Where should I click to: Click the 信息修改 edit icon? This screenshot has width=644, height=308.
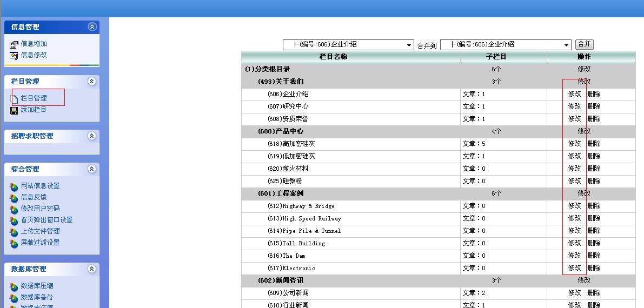coord(14,55)
